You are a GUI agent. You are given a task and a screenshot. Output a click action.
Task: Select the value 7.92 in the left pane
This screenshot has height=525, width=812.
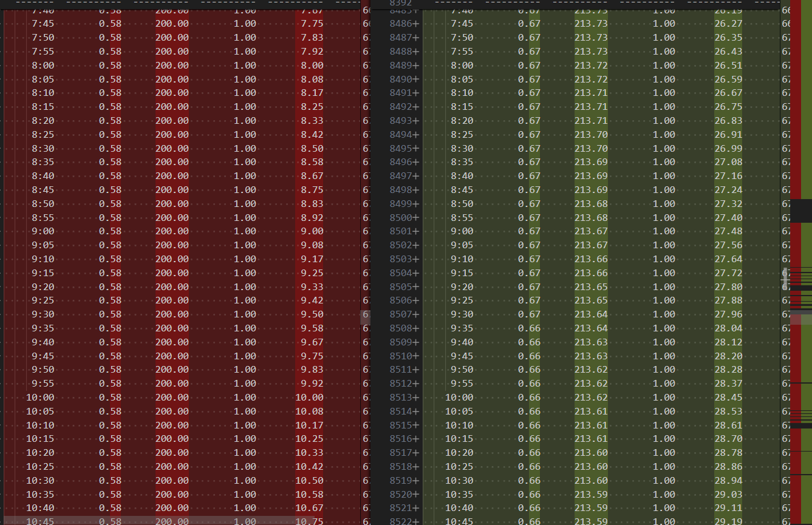(312, 52)
